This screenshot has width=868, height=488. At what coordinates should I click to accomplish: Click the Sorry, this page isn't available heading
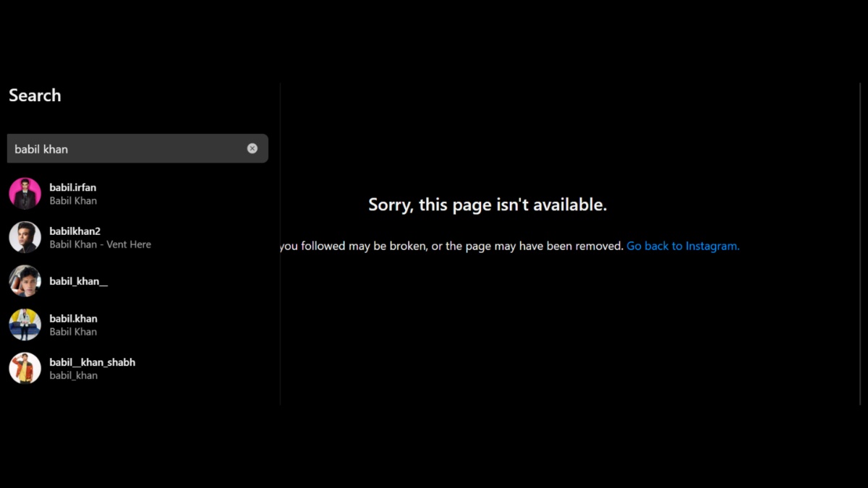pyautogui.click(x=488, y=205)
